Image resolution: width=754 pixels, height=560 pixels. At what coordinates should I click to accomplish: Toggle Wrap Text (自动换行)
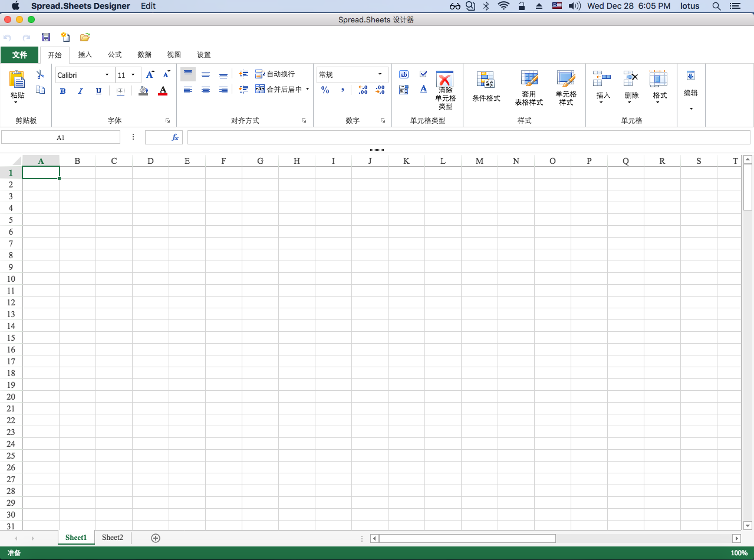[x=275, y=74]
